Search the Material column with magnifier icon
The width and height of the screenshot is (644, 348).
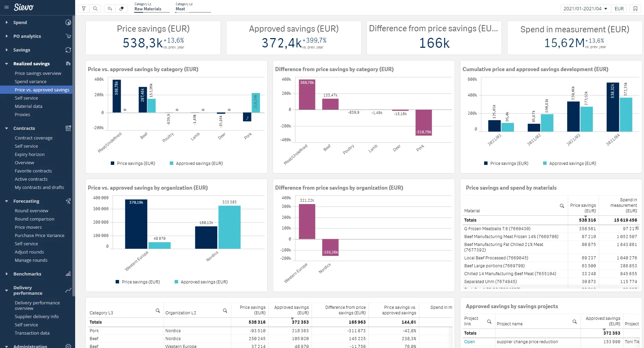pos(562,206)
